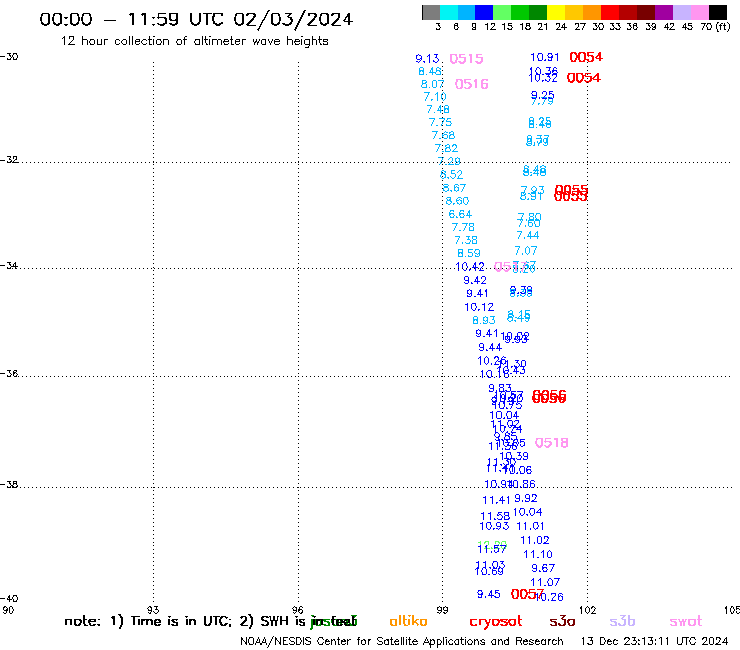
Task: Click the orange 30 ft legend swatch
Action: point(592,12)
